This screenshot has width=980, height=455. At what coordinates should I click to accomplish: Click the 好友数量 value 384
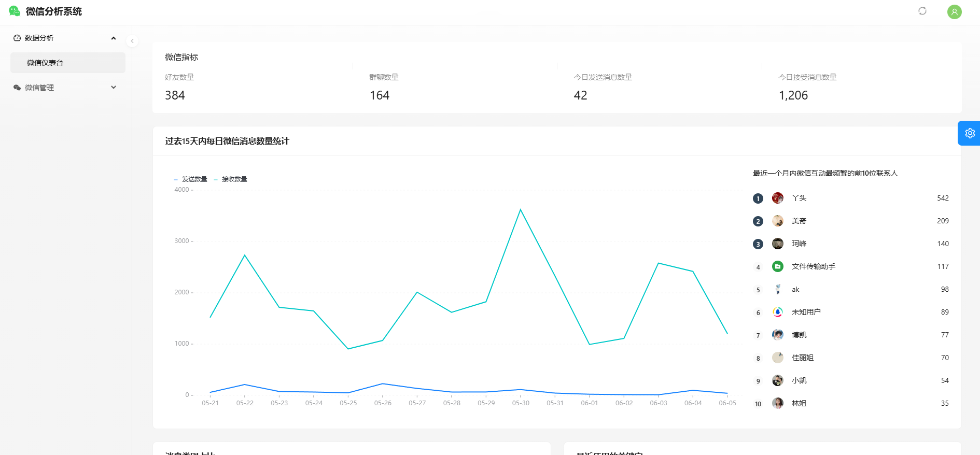coord(175,95)
